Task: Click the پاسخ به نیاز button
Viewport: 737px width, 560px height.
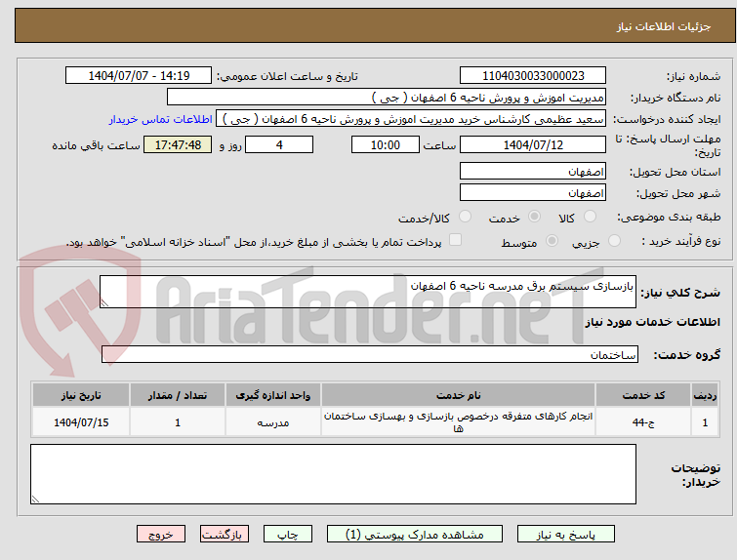Action: pyautogui.click(x=566, y=535)
